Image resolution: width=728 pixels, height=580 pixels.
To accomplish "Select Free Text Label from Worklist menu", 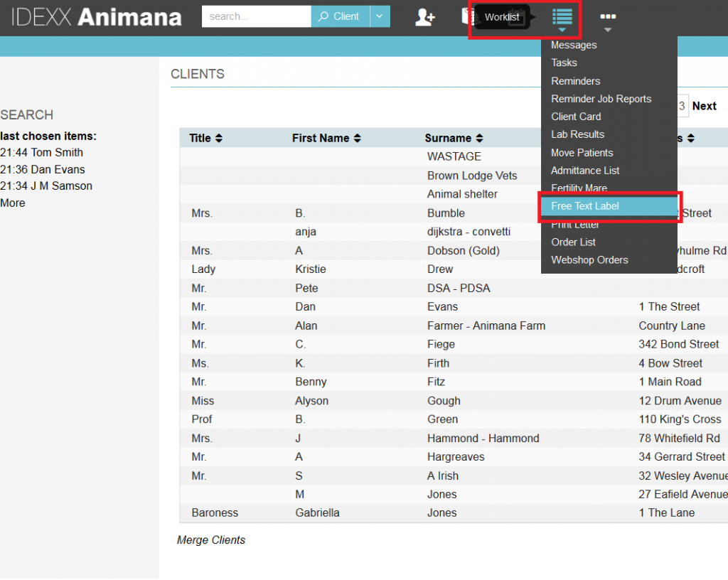I will [585, 206].
